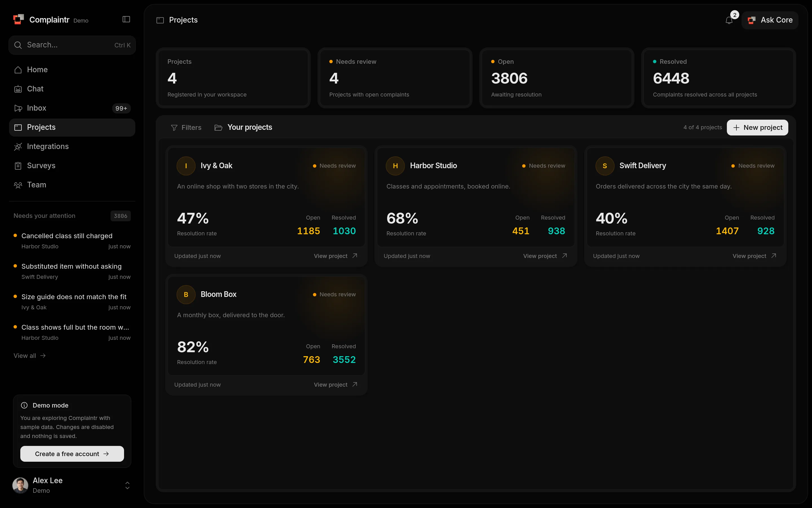The height and width of the screenshot is (508, 812).
Task: Click Ask Core button
Action: click(x=770, y=20)
